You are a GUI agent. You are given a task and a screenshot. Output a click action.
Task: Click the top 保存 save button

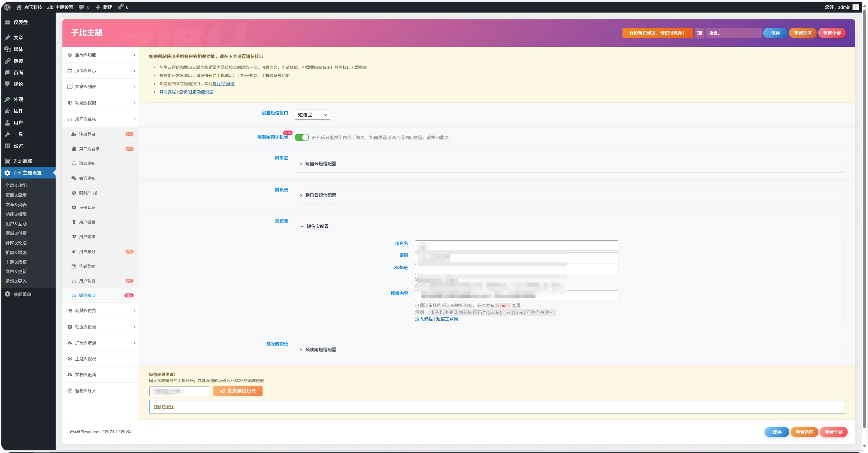coord(775,33)
